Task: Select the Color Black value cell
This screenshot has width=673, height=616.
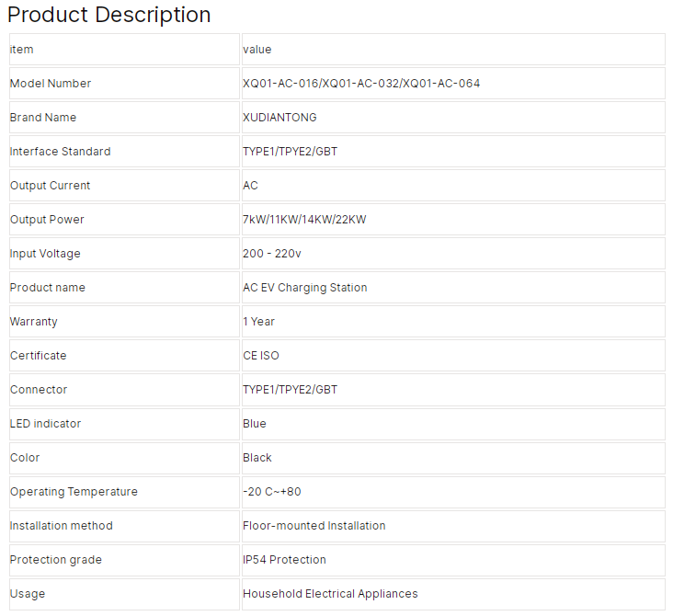Action: click(x=453, y=458)
